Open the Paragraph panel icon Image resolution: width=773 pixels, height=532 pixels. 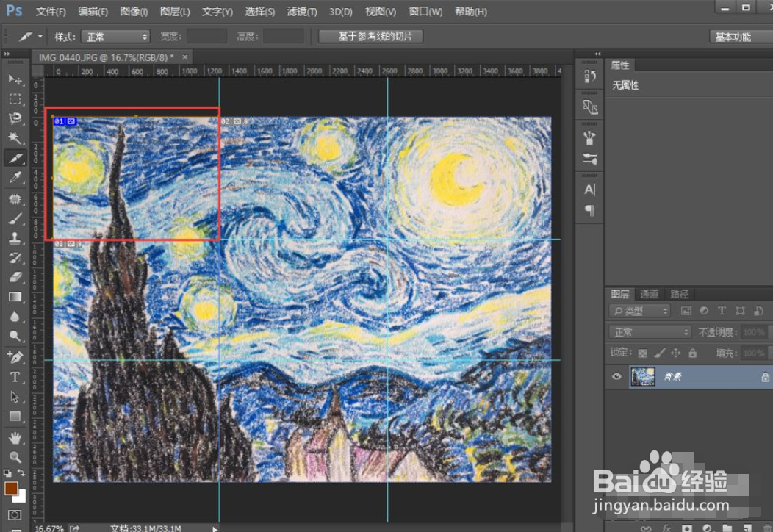(589, 211)
